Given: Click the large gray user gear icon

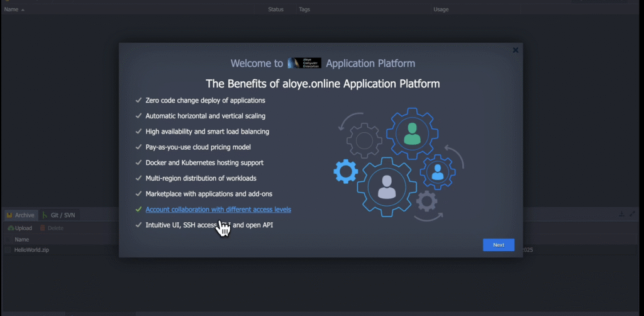Looking at the screenshot, I should pyautogui.click(x=387, y=186).
